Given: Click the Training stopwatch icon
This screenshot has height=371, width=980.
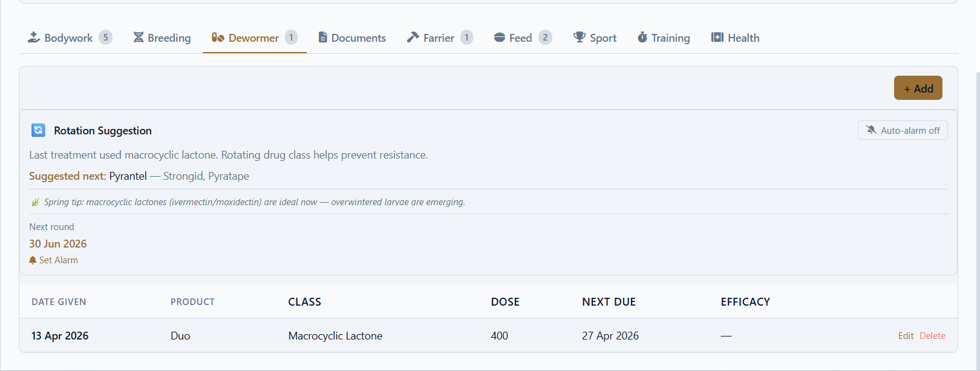Looking at the screenshot, I should (x=642, y=38).
